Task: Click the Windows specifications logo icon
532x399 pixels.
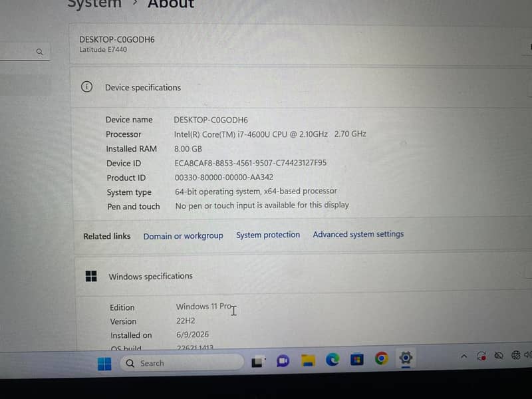Action: pos(91,276)
